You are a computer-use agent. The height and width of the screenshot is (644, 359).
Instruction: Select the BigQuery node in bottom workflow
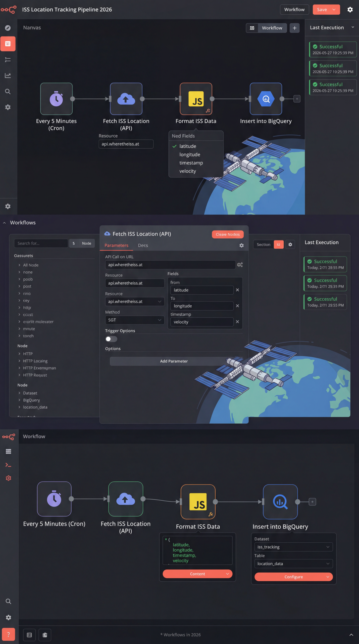coord(280,502)
